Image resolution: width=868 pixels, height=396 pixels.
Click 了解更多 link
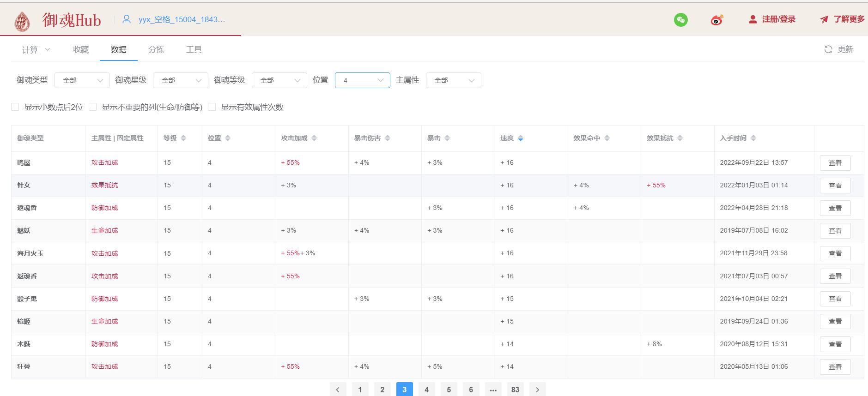point(849,19)
